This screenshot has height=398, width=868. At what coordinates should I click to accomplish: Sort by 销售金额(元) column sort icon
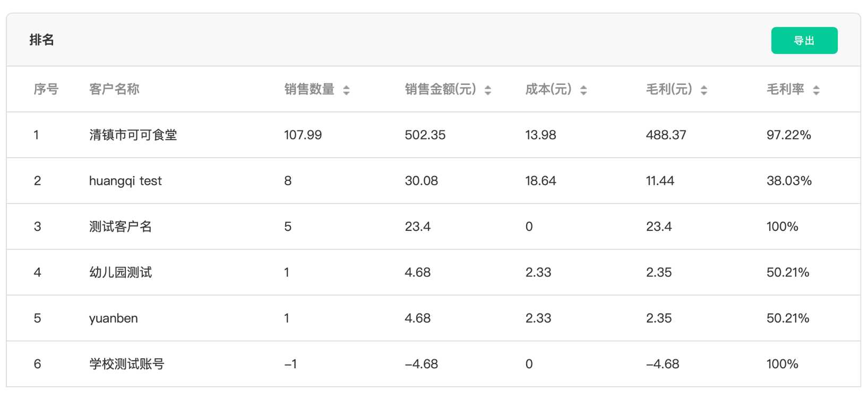coord(488,90)
